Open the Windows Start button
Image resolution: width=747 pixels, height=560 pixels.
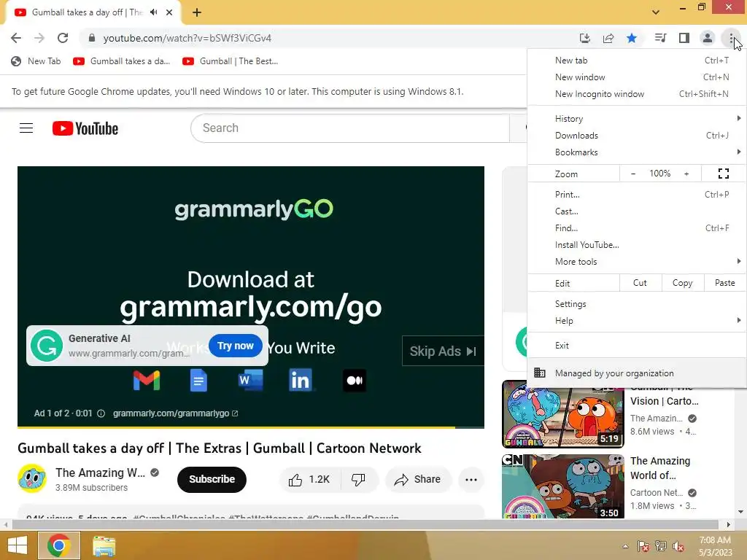pos(18,545)
